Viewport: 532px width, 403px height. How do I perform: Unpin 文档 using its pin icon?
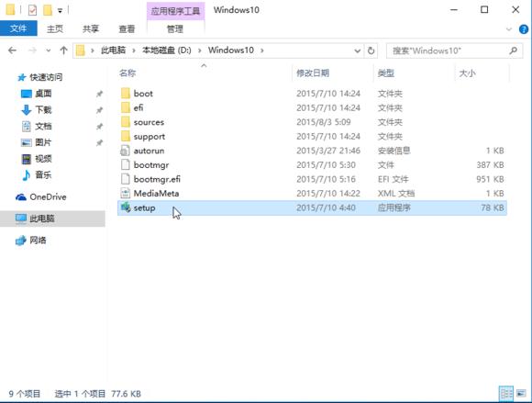coord(99,127)
